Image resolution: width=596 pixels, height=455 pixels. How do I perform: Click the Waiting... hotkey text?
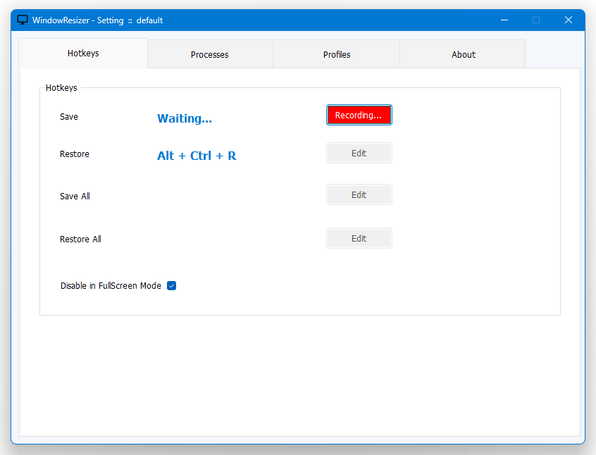[x=184, y=118]
